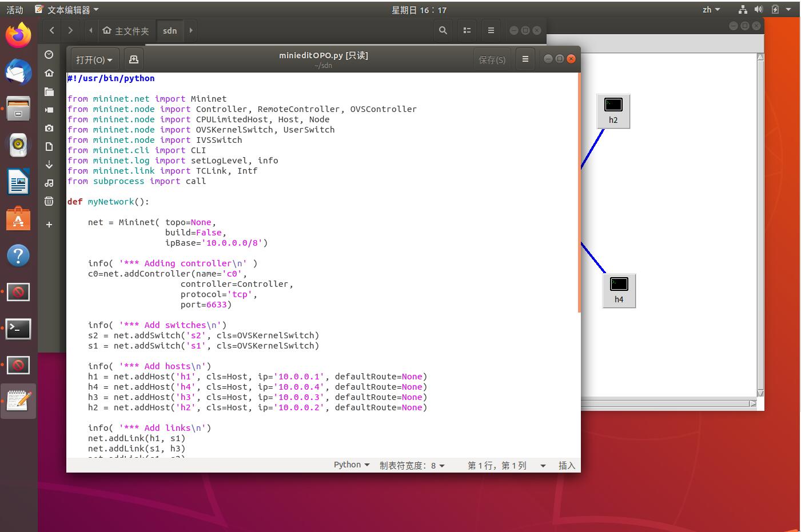
Task: Select the h2 host node
Action: 613,111
